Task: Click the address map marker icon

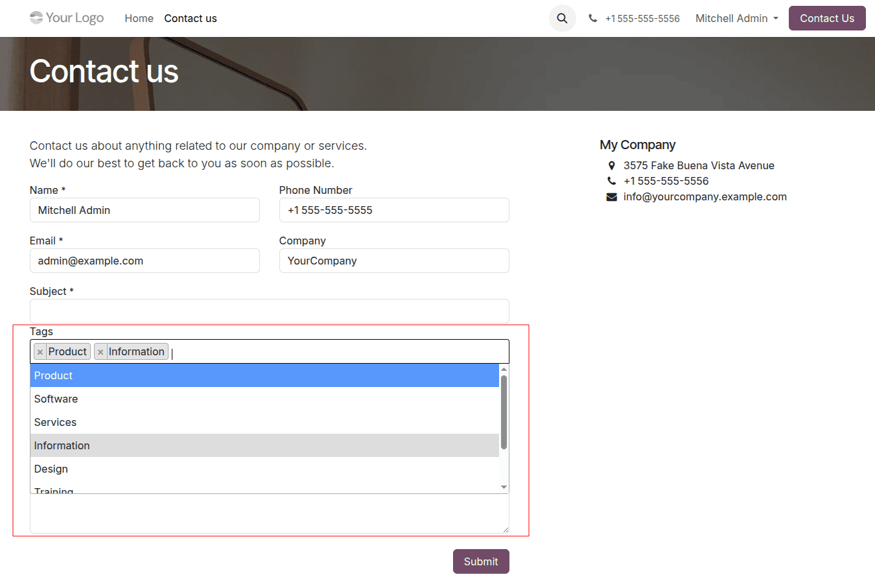Action: pyautogui.click(x=611, y=165)
